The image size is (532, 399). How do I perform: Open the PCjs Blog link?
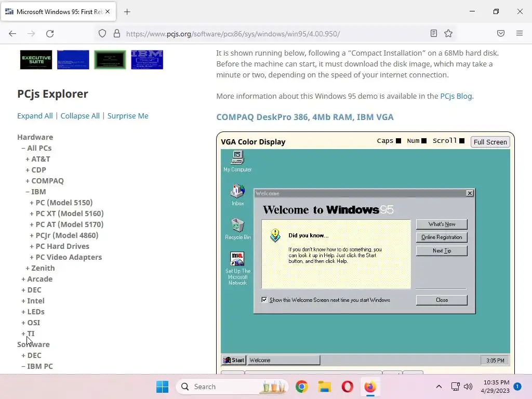(456, 96)
